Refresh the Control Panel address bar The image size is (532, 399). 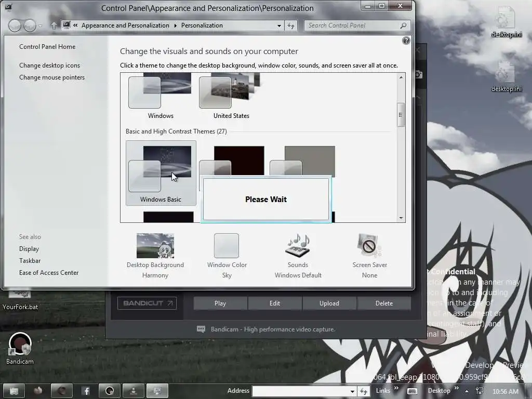[x=291, y=25]
